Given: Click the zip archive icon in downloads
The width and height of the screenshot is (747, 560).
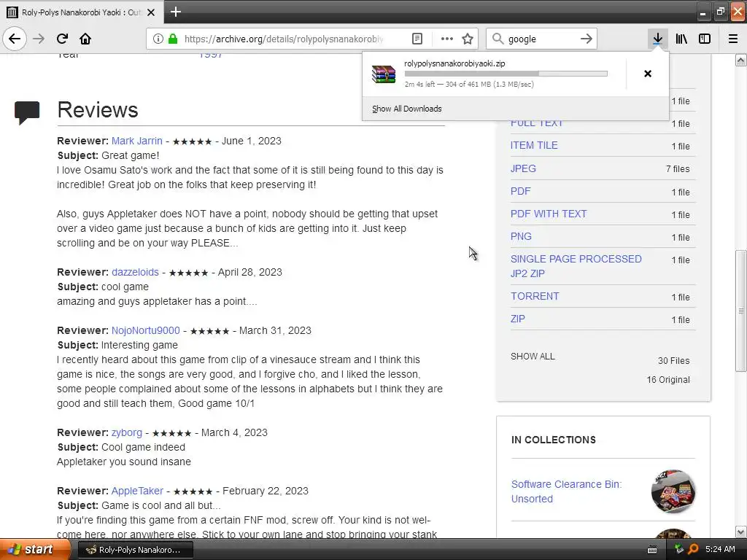Looking at the screenshot, I should tap(384, 74).
